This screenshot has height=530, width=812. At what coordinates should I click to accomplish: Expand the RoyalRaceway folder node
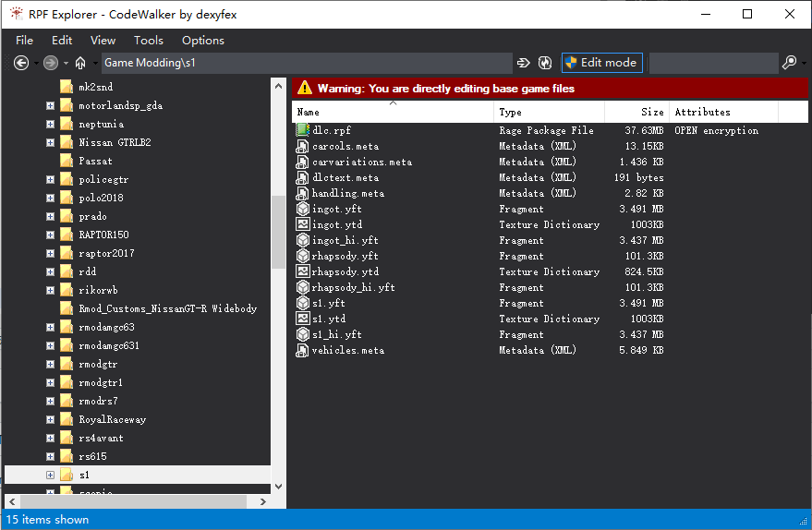click(50, 419)
